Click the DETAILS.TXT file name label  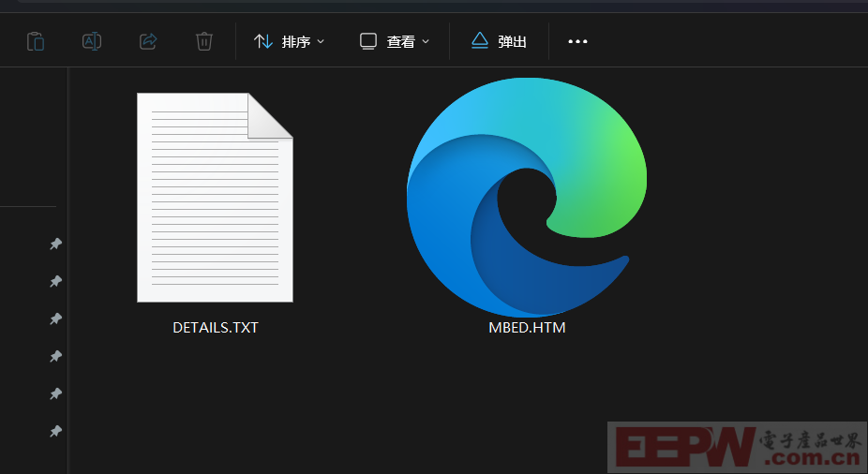coord(216,328)
